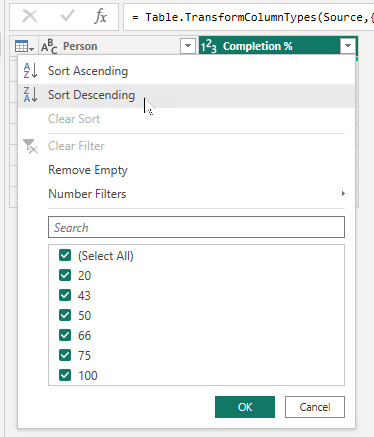Click the Clear Filter funnel icon
Image resolution: width=374 pixels, height=437 pixels.
[x=30, y=146]
